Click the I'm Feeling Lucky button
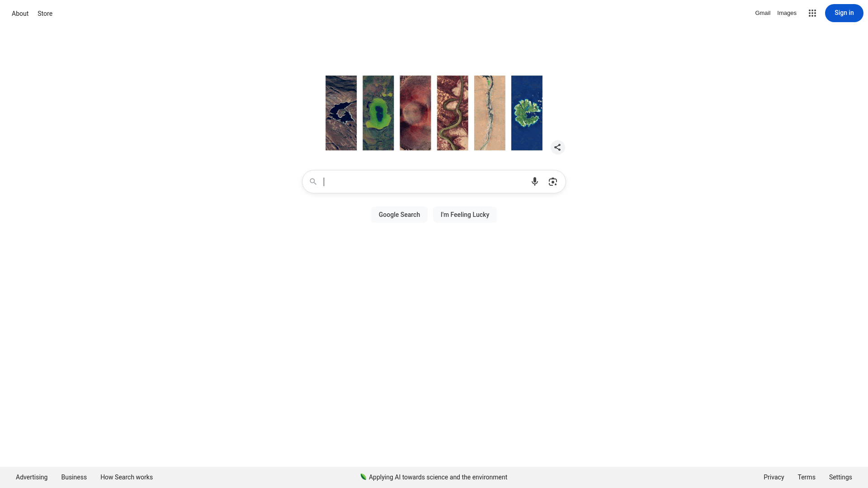 [x=465, y=215]
